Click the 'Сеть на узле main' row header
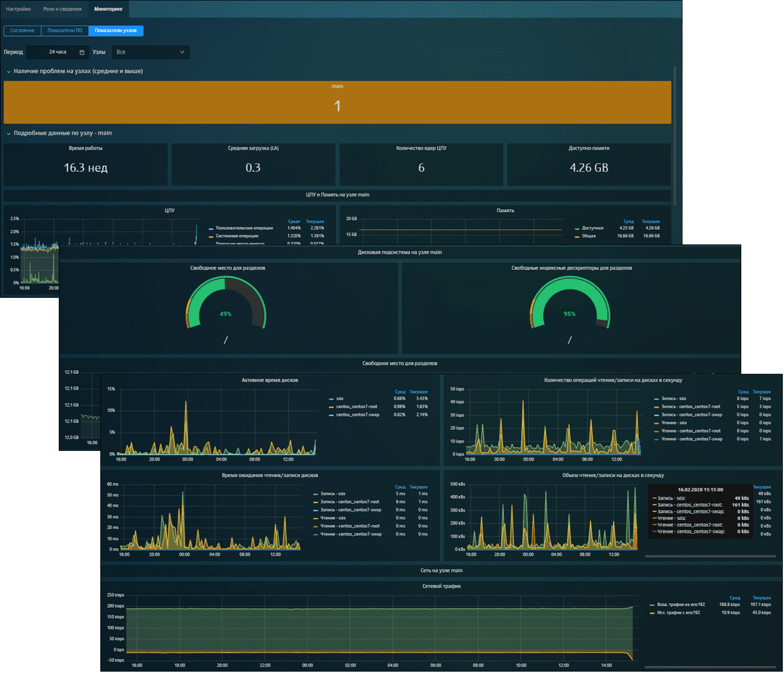The height and width of the screenshot is (674, 784). coord(442,571)
